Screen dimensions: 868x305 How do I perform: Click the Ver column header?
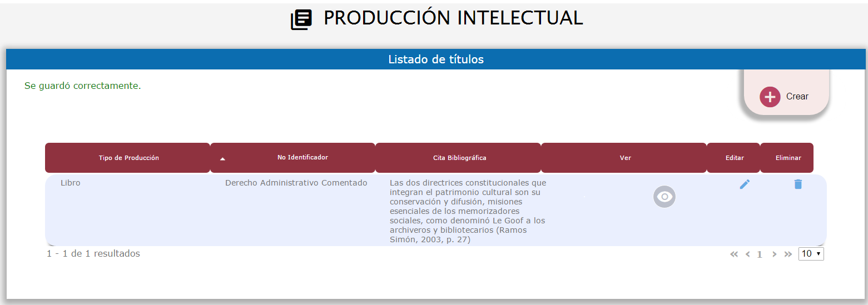[625, 158]
